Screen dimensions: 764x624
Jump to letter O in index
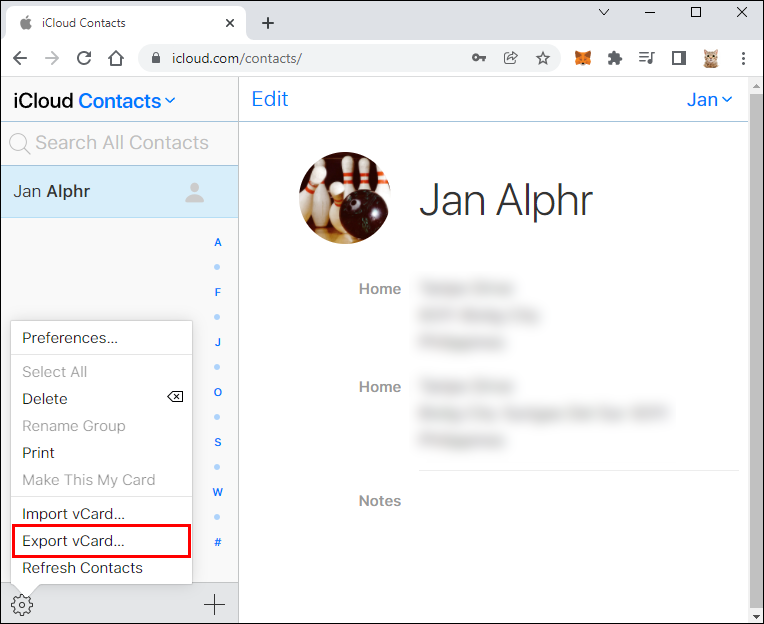pos(218,392)
